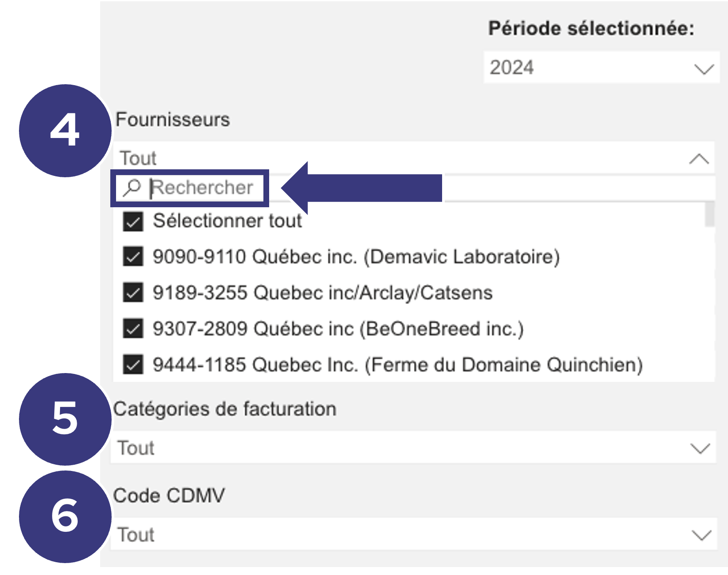Screen dimensions: 728x575
Task: Click the Fournisseurs Tout selection field
Action: tap(413, 158)
